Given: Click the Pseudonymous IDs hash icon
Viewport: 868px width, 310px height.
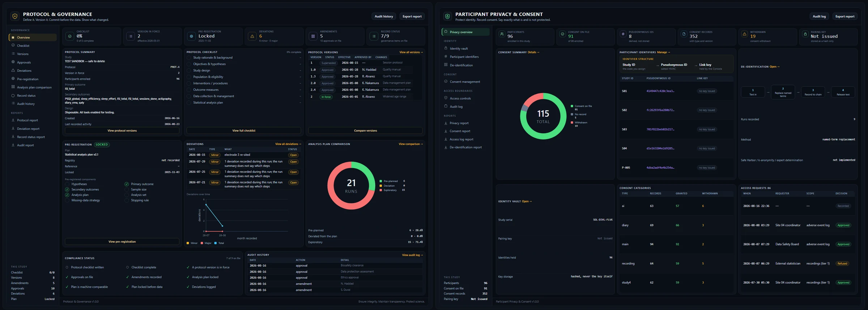Looking at the screenshot, I should click(623, 34).
